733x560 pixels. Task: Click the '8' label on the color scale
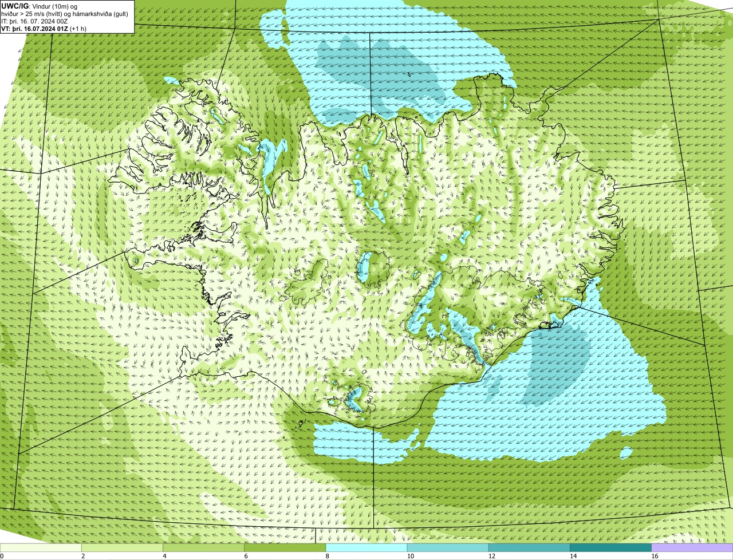click(328, 556)
